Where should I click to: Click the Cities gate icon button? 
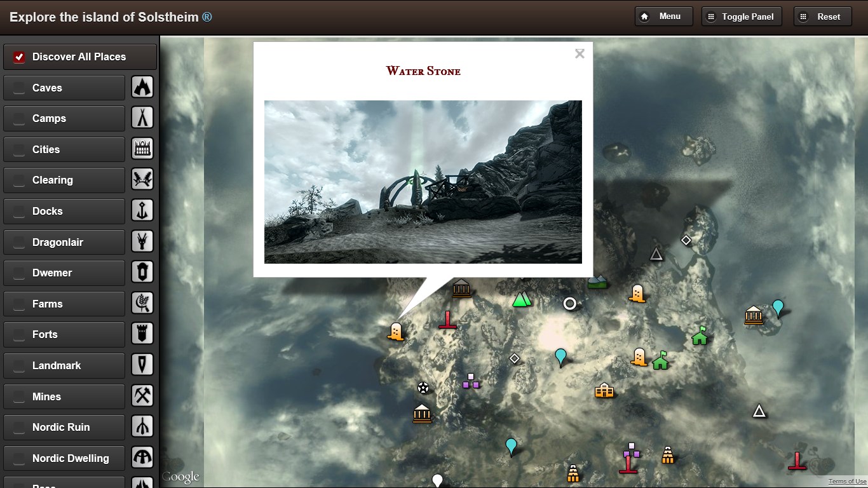(142, 149)
